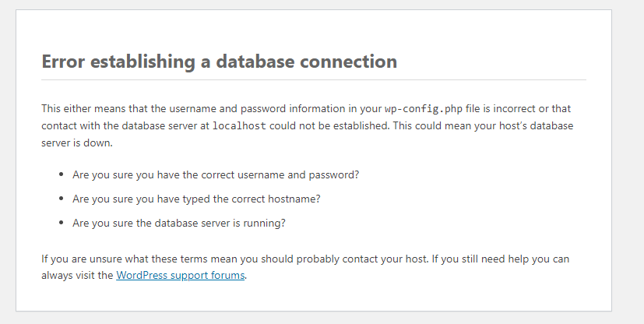Open the WordPress support forums link
644x324 pixels.
[x=181, y=276]
